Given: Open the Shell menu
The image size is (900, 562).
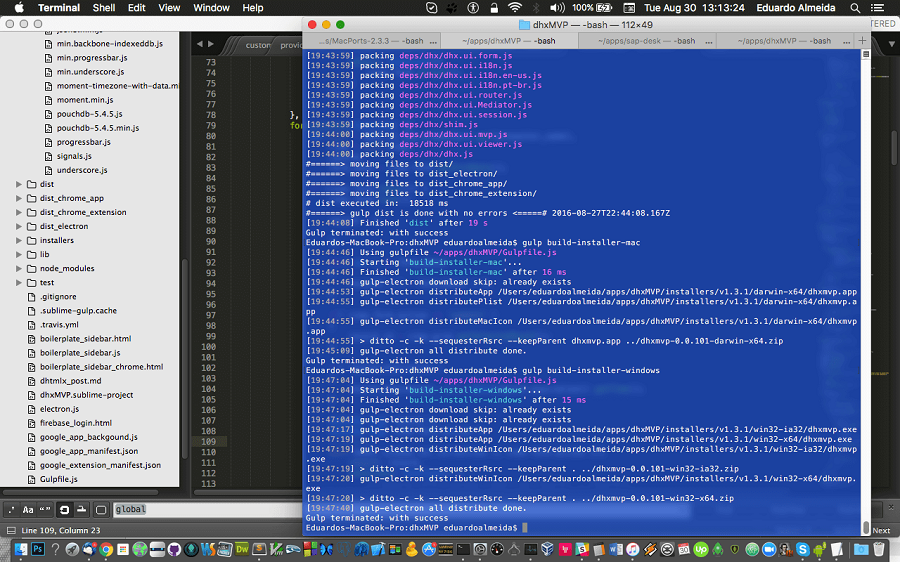Looking at the screenshot, I should pos(104,8).
